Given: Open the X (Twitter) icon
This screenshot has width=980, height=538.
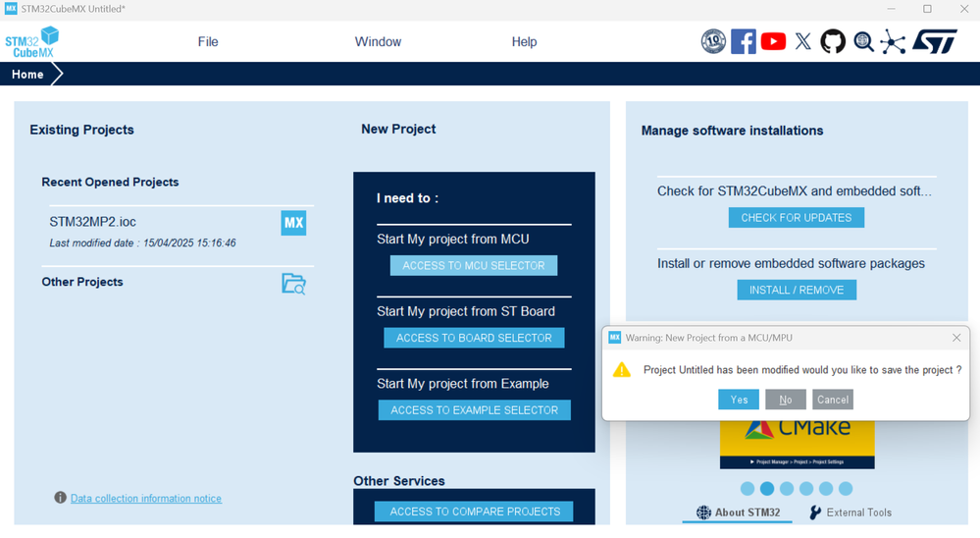Looking at the screenshot, I should pos(803,42).
